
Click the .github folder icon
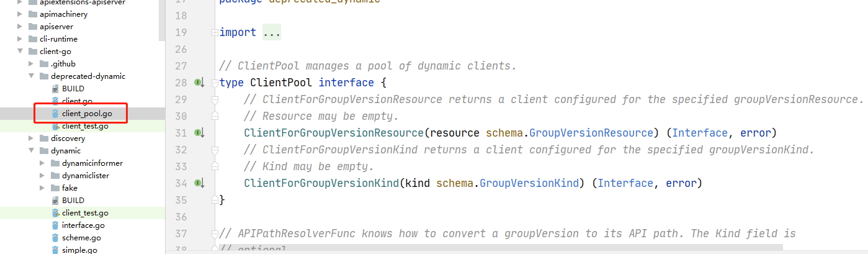coord(43,64)
